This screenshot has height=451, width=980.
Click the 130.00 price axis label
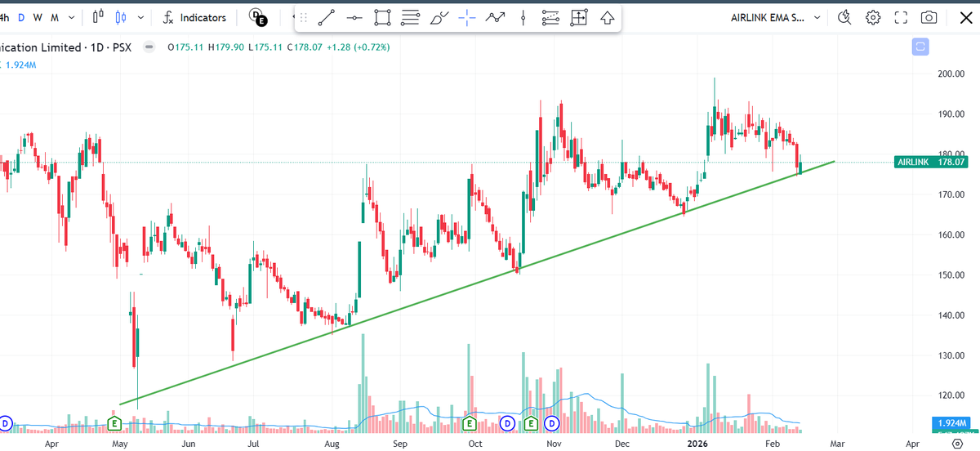pos(951,355)
